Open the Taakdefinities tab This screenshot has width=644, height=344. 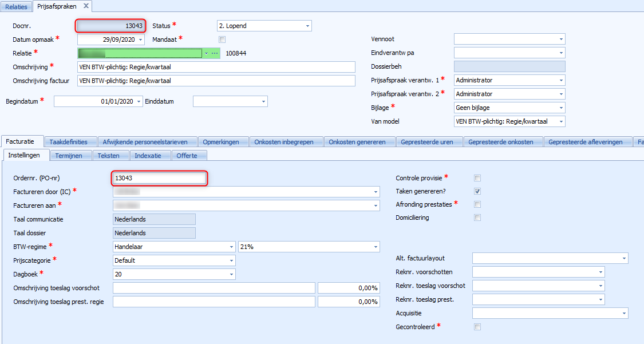click(68, 142)
